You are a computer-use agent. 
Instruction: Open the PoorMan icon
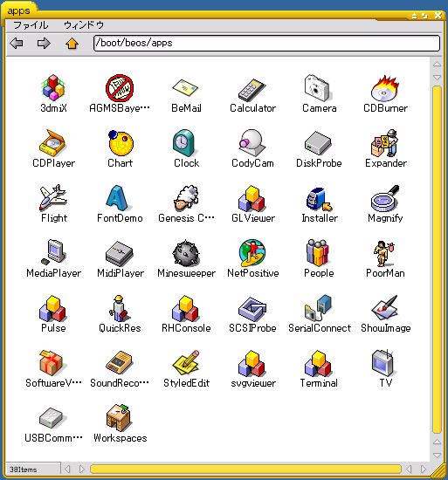coord(383,253)
